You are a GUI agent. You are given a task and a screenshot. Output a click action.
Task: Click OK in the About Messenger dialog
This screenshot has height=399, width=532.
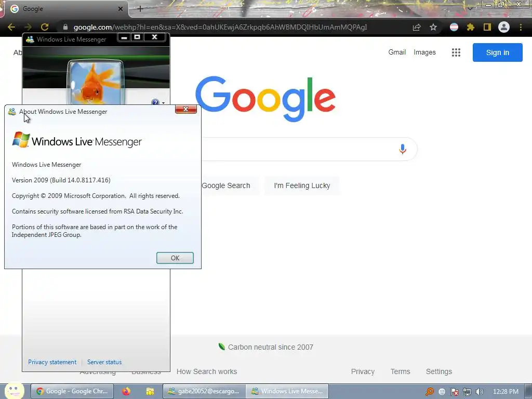coord(175,258)
